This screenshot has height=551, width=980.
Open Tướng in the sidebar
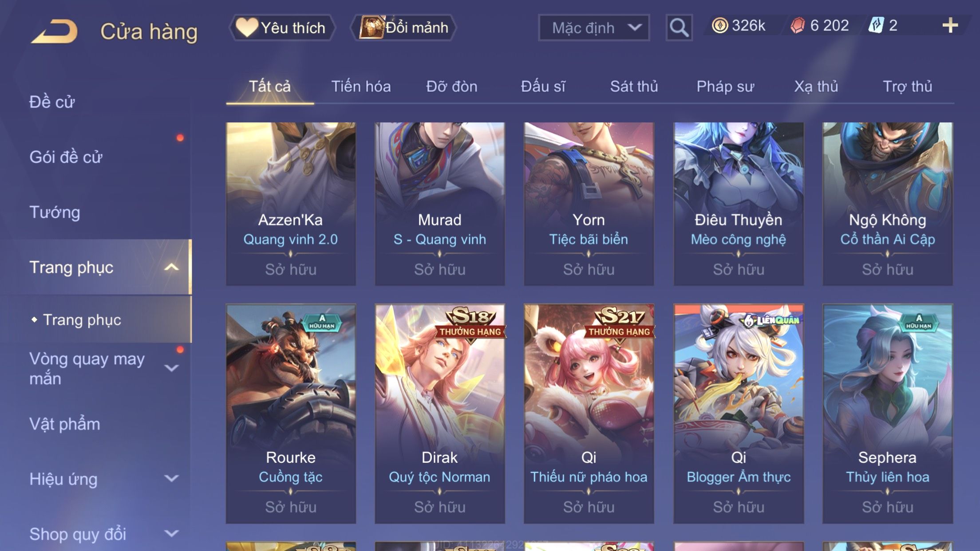55,212
